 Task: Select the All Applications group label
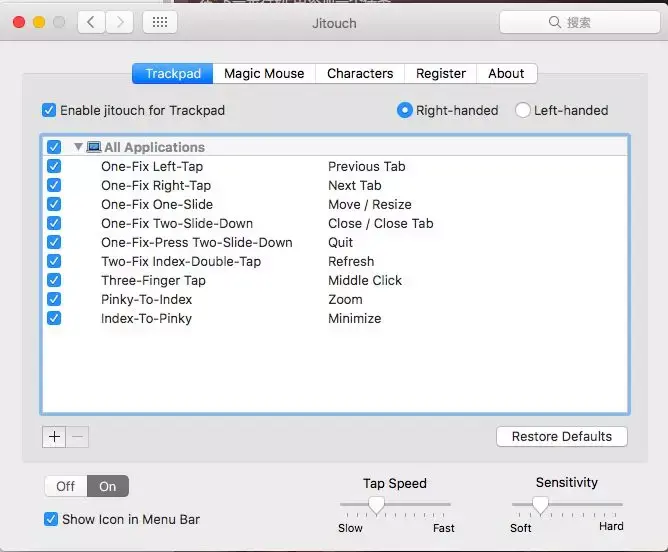pos(154,147)
